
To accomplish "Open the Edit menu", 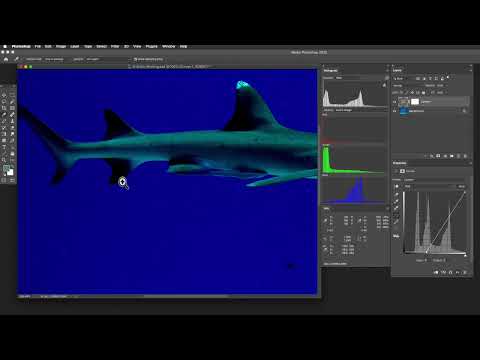I will [x=48, y=46].
